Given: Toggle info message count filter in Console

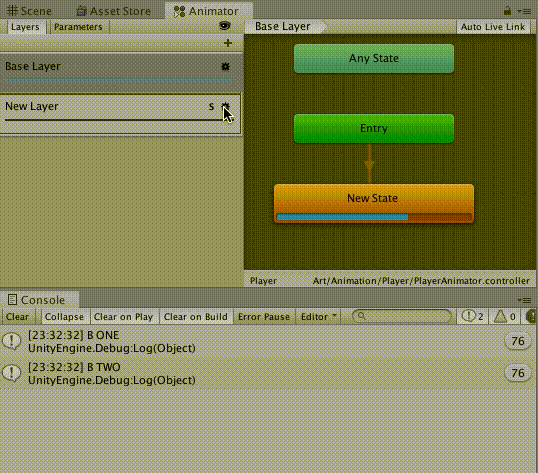Looking at the screenshot, I should [472, 317].
